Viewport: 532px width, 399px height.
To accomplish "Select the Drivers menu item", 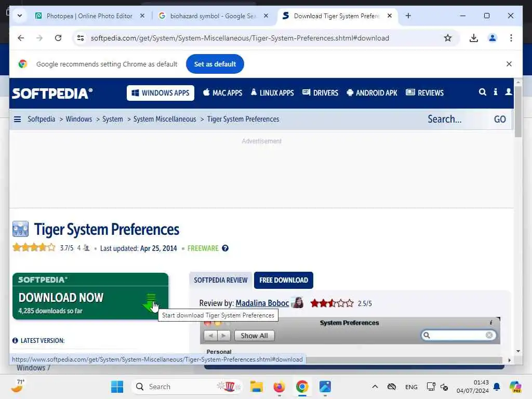I will [320, 93].
